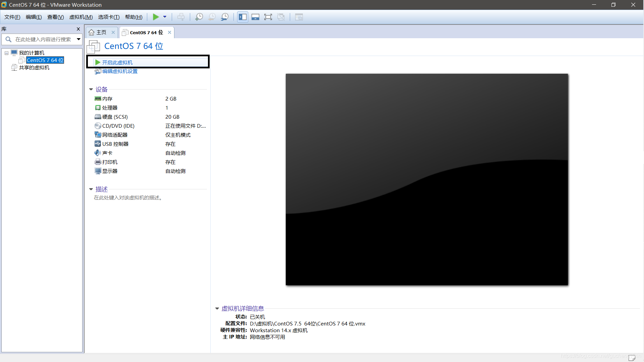Screen dimensions: 644x362
Task: Click the 正在使用文件 D:... CD/DVD value
Action: (x=185, y=126)
